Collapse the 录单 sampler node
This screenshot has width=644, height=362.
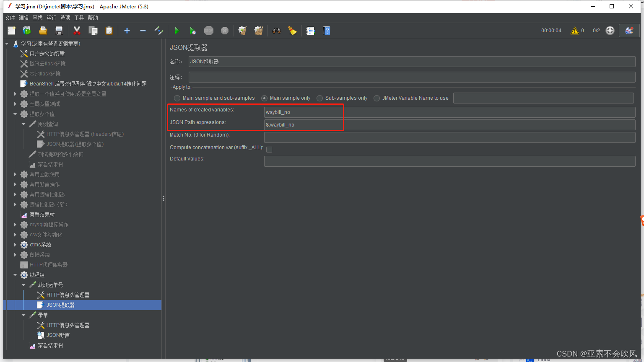coord(23,315)
